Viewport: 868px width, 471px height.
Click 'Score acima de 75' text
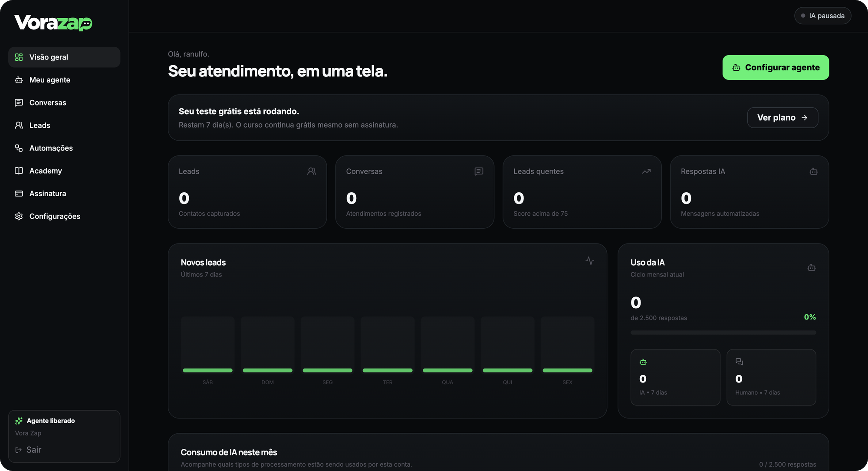coord(540,214)
